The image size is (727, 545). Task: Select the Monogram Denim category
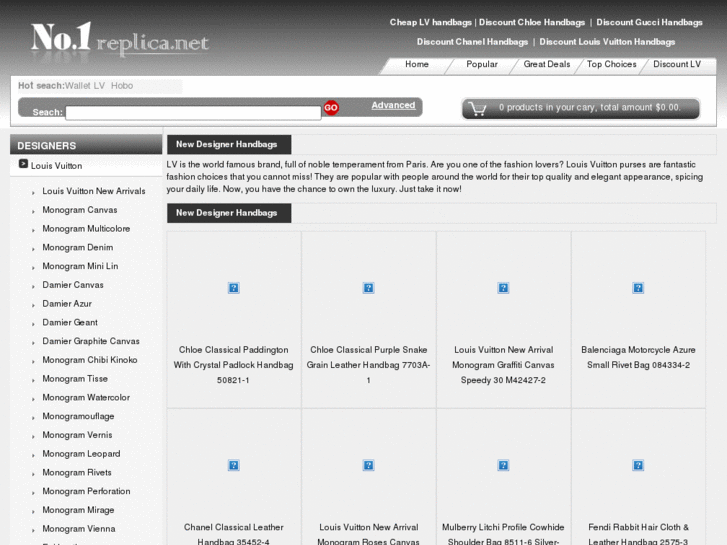click(77, 247)
